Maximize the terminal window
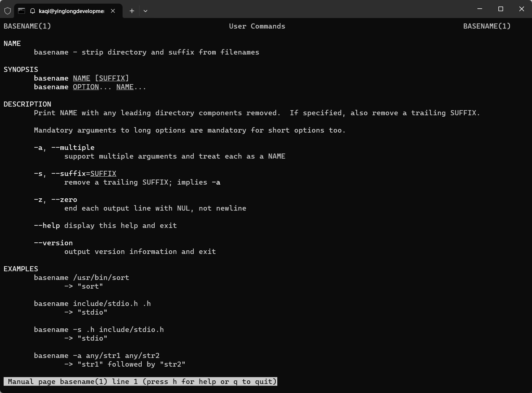The image size is (532, 393). [x=501, y=9]
